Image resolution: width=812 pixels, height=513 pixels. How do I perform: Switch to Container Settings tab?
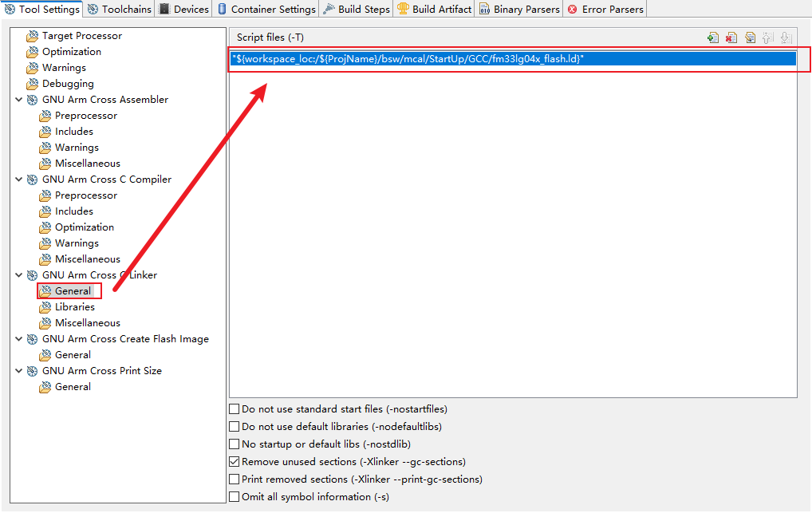coord(266,10)
